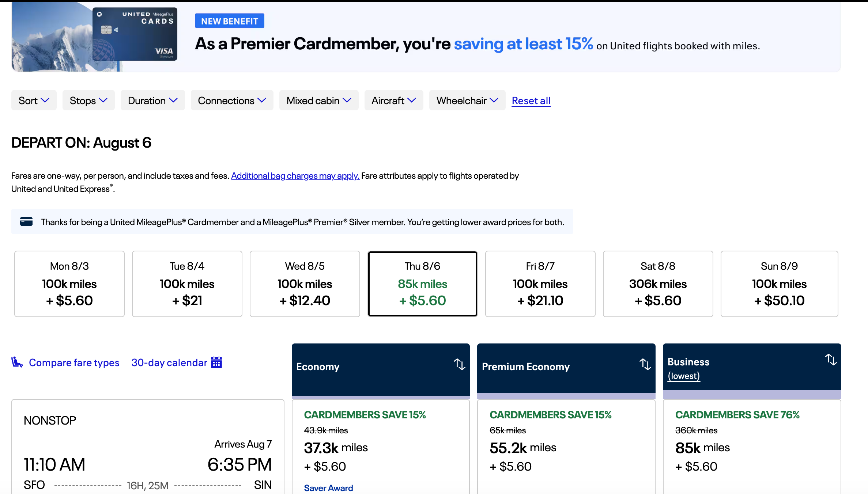868x494 pixels.
Task: Click the Business column sort arrows icon
Action: [831, 360]
